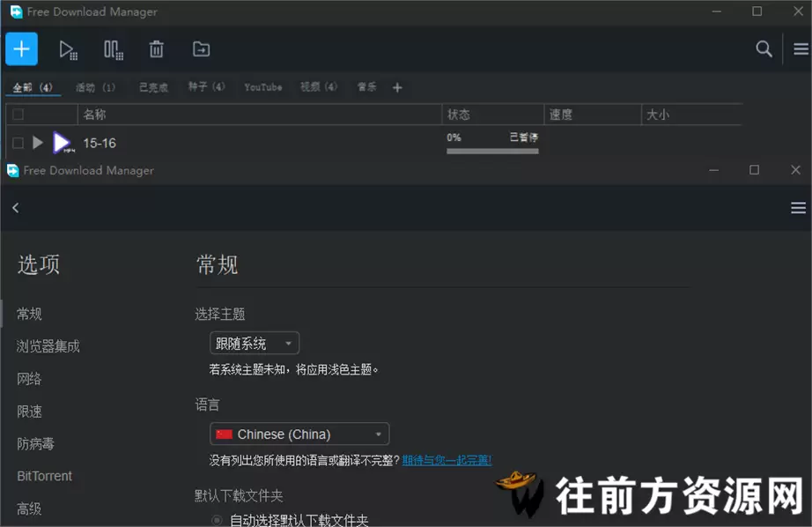Open the 高级 settings section
This screenshot has width=812, height=527.
click(29, 508)
